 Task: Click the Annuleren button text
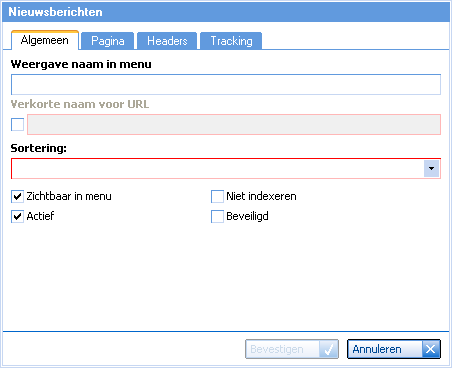click(x=377, y=349)
